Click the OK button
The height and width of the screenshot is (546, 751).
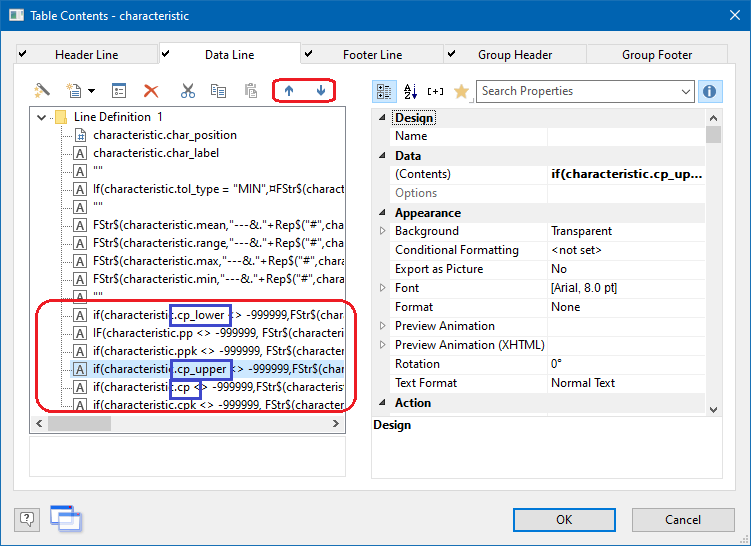pyautogui.click(x=564, y=520)
